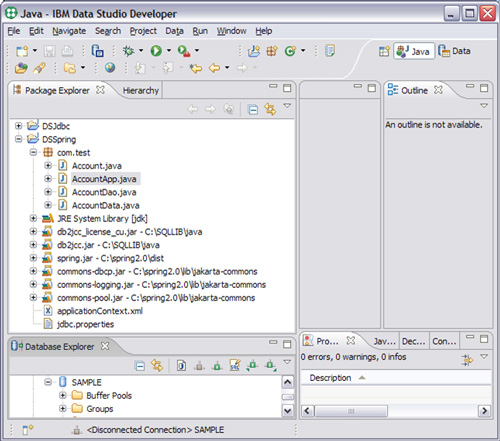Expand the DSJdbc project node

(x=19, y=126)
